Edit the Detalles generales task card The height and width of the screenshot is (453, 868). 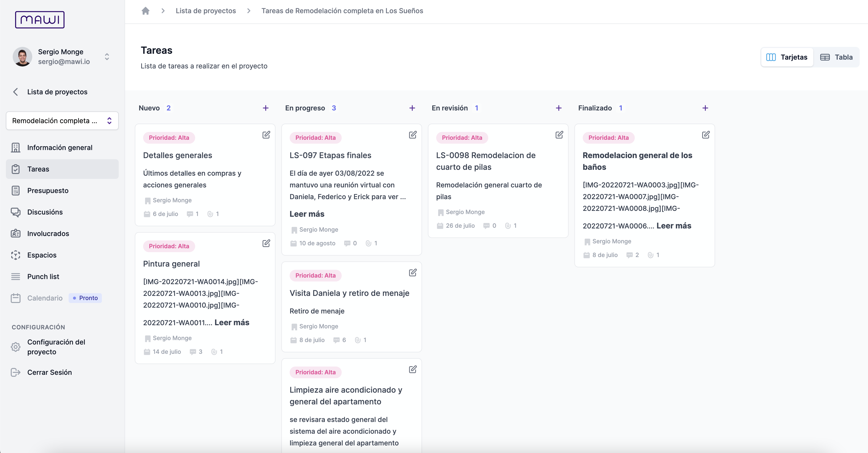[266, 135]
